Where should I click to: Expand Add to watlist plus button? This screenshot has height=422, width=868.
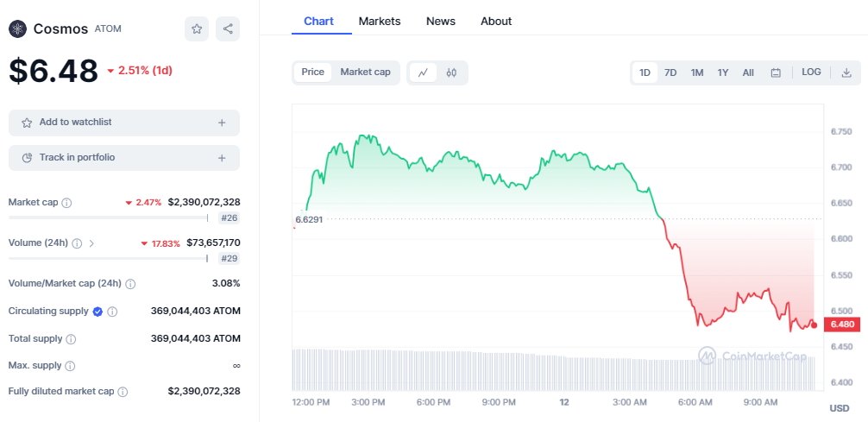tap(222, 123)
